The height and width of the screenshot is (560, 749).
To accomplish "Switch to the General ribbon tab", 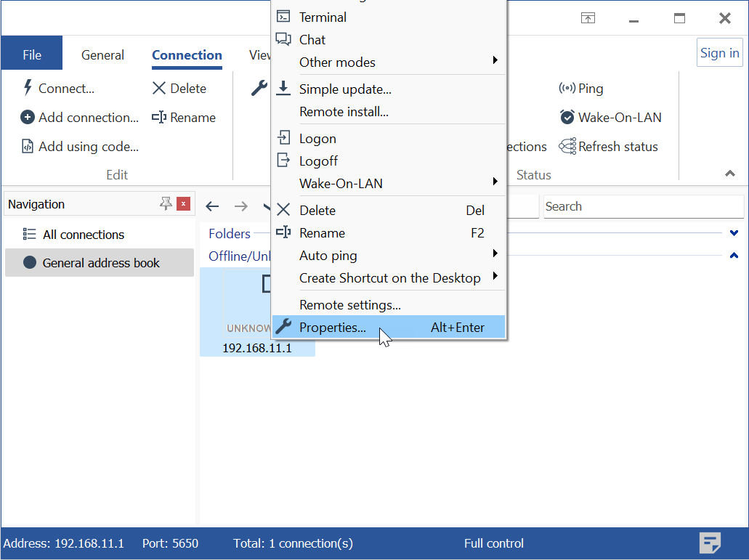I will [102, 55].
